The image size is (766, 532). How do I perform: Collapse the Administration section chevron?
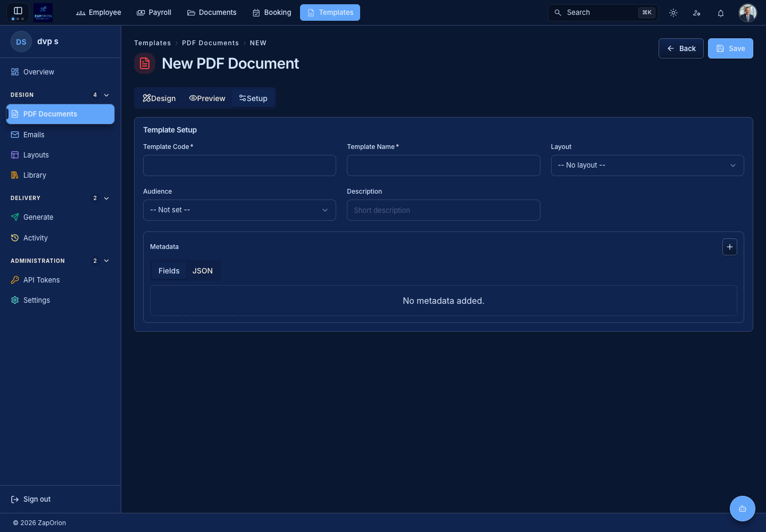point(106,261)
